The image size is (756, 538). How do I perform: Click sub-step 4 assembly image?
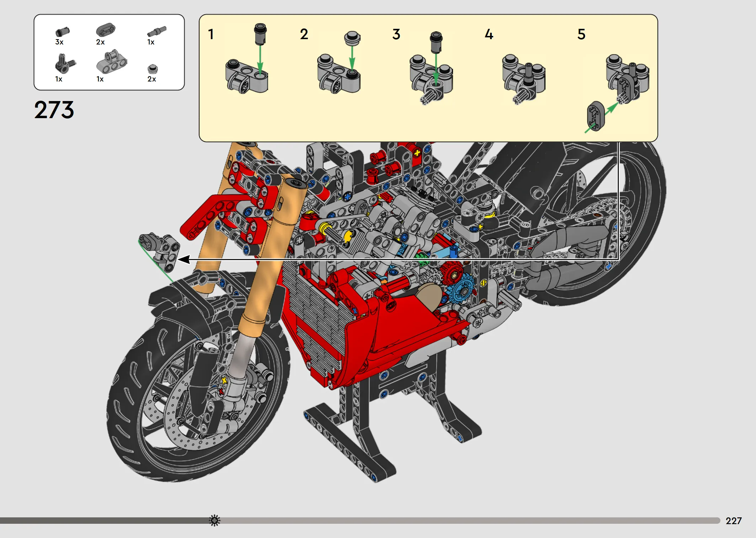(523, 79)
